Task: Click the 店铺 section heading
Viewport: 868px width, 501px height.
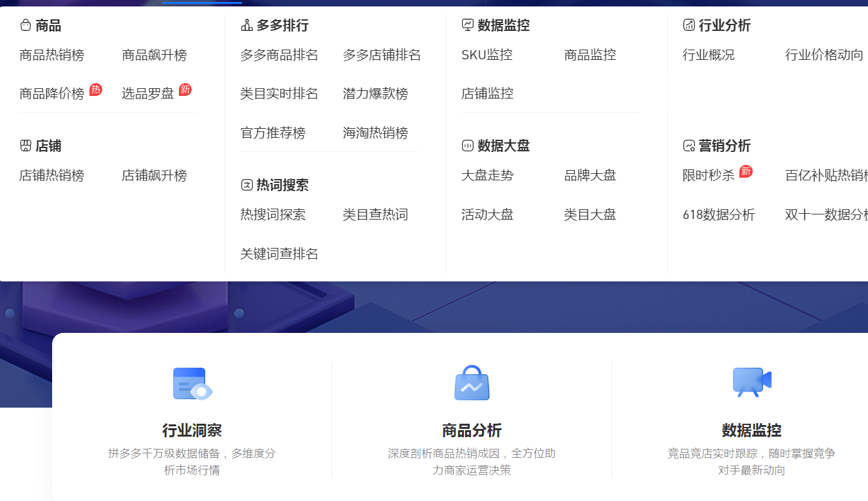Action: point(48,146)
